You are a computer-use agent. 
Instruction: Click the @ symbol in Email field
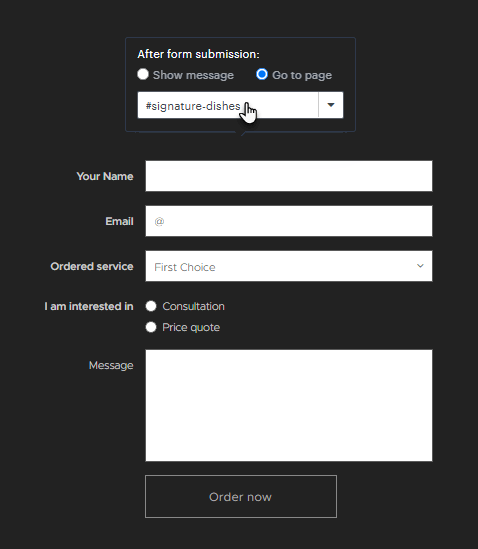pos(159,221)
